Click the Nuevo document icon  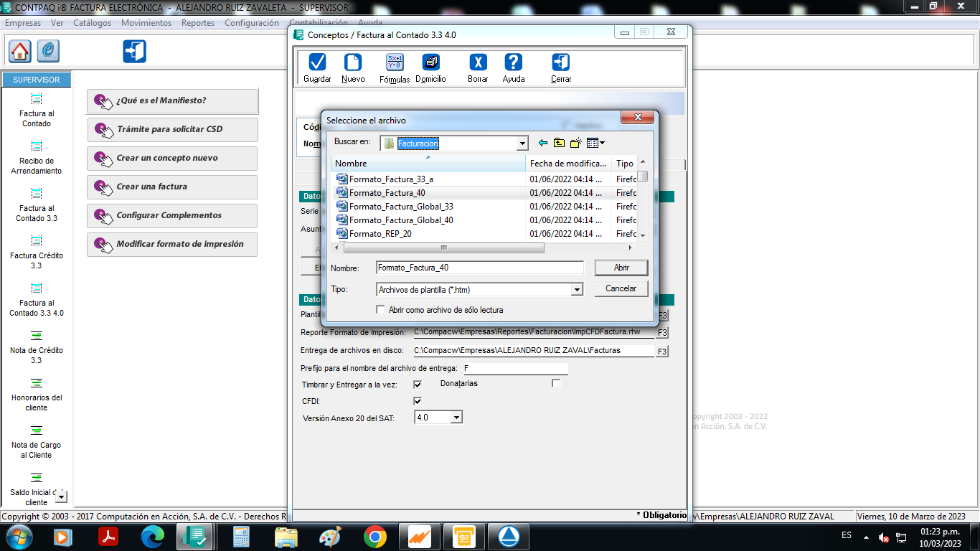pos(353,62)
